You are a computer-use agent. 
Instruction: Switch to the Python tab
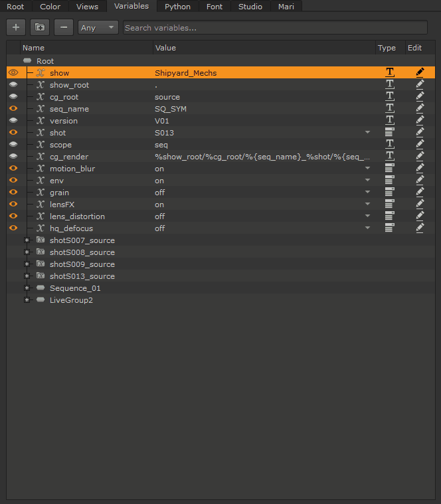point(177,7)
